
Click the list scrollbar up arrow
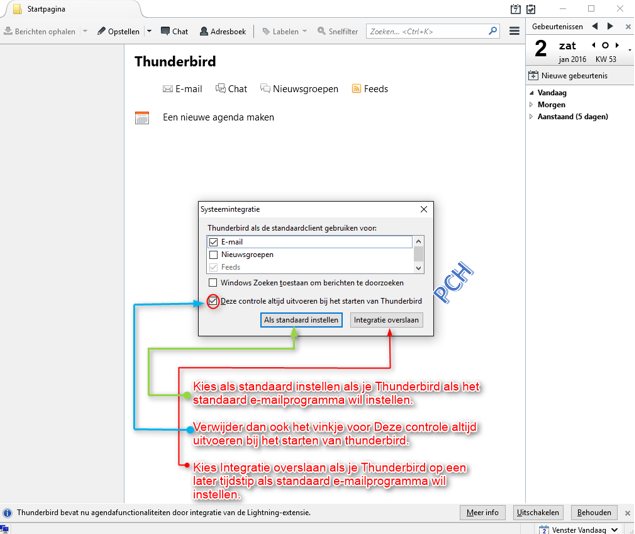419,242
